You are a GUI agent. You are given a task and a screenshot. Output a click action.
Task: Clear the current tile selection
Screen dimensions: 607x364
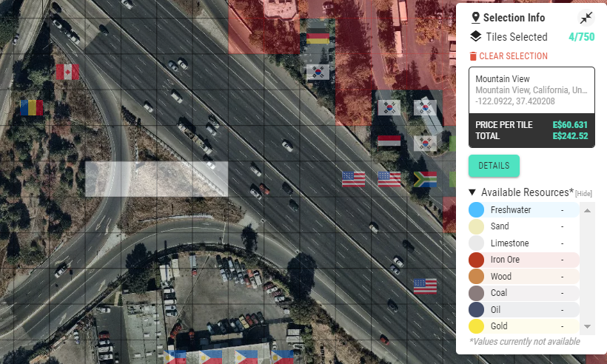point(509,56)
